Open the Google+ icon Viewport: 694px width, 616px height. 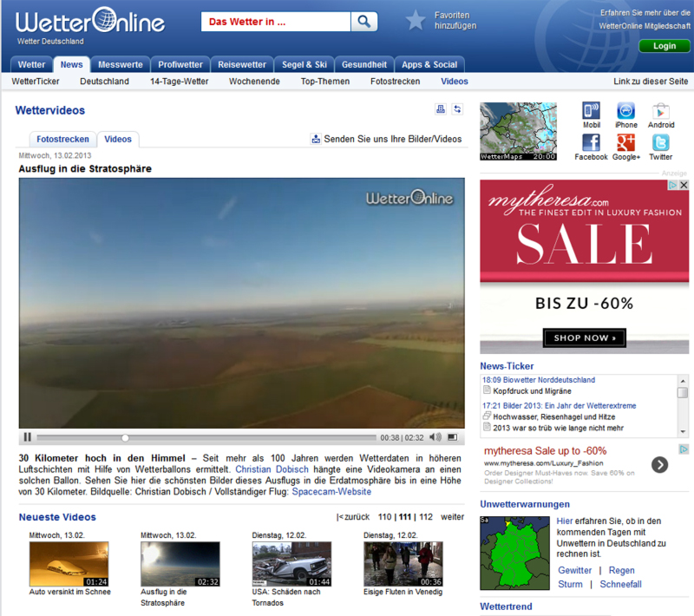tap(625, 142)
